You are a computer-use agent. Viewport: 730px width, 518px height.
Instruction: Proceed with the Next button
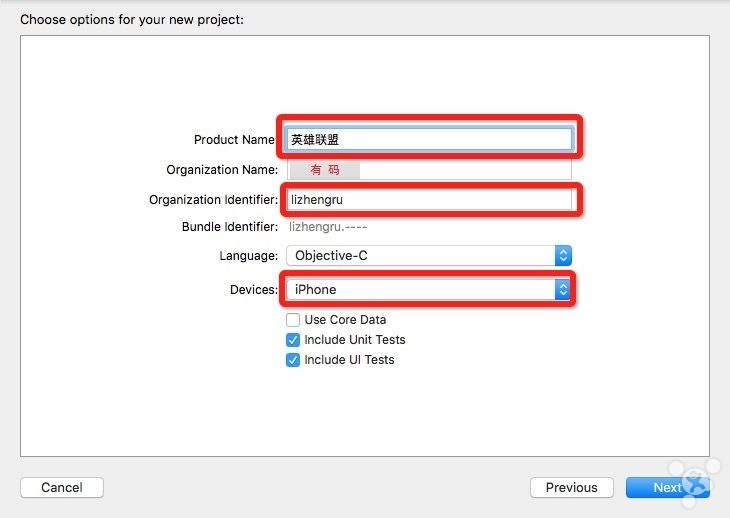tap(660, 488)
